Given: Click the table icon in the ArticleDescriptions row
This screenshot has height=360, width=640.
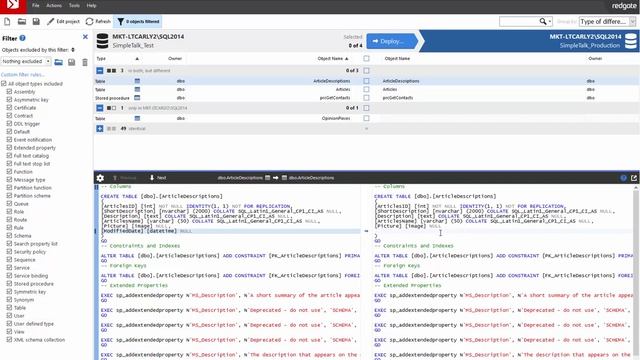Looking at the screenshot, I should tap(137, 81).
